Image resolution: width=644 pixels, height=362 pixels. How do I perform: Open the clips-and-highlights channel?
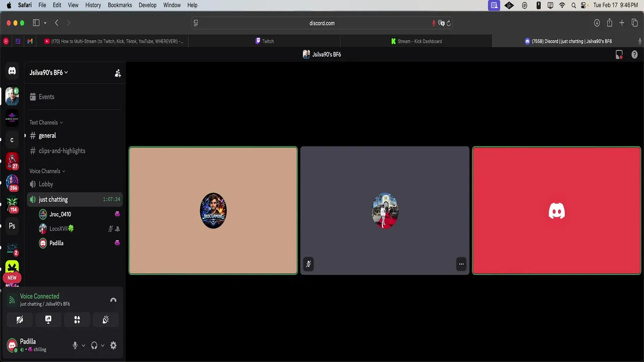(x=76, y=151)
